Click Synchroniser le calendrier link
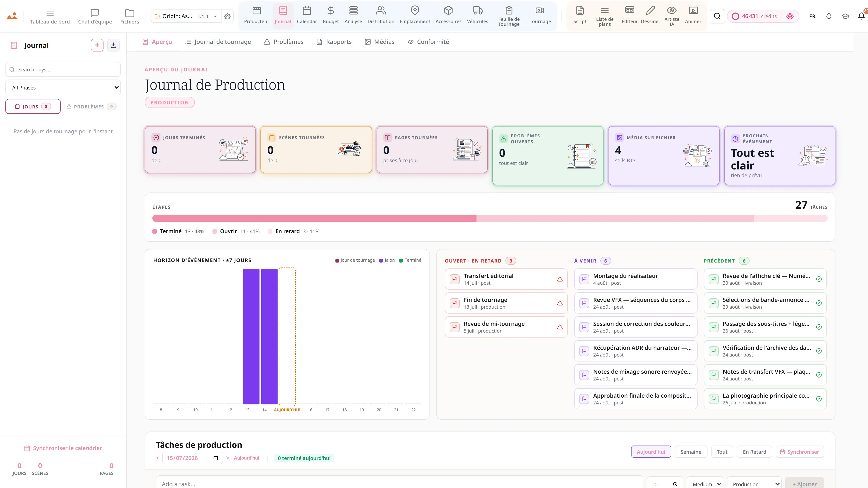This screenshot has height=488, width=868. coord(63,448)
